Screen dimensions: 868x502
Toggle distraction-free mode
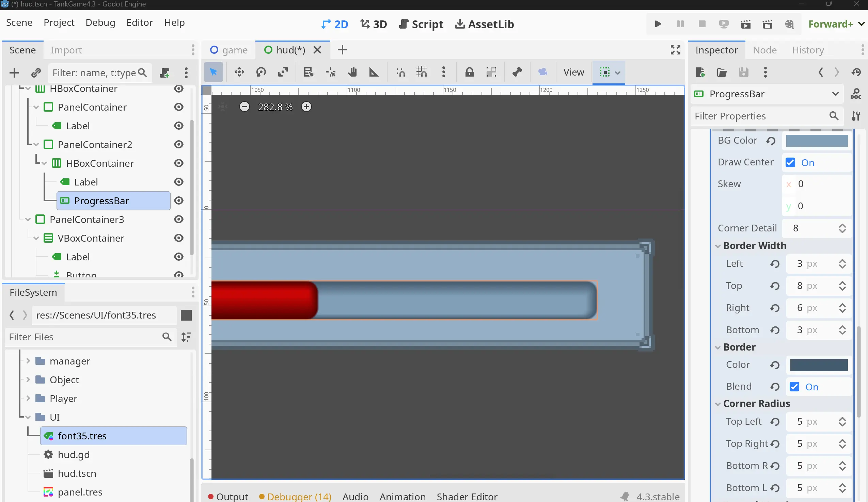676,50
